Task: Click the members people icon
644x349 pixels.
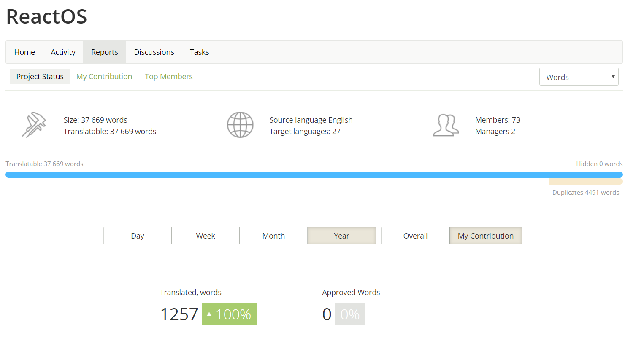Action: [x=446, y=125]
